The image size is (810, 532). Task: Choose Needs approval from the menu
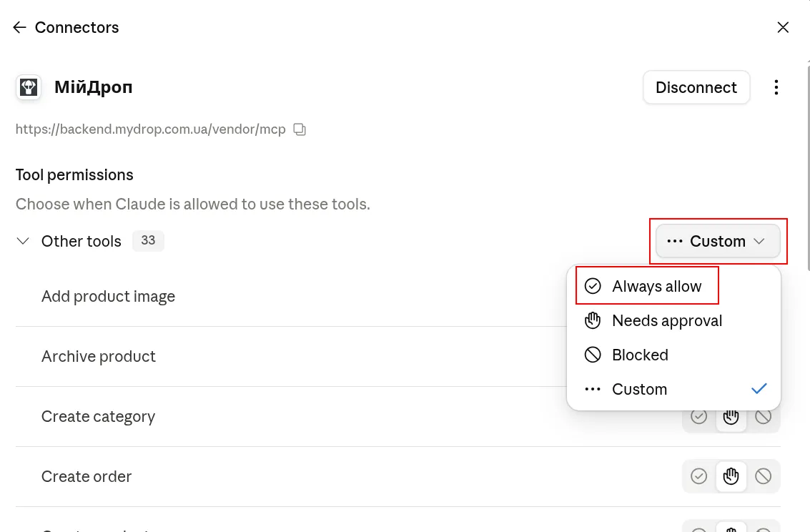pos(673,321)
